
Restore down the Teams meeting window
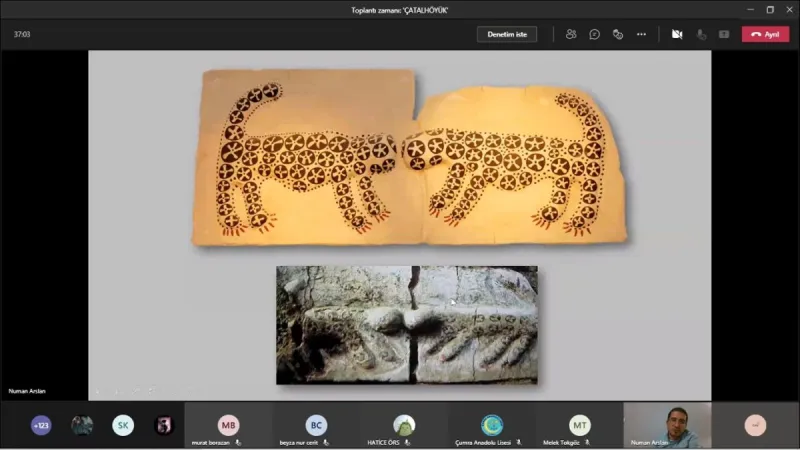click(x=770, y=10)
